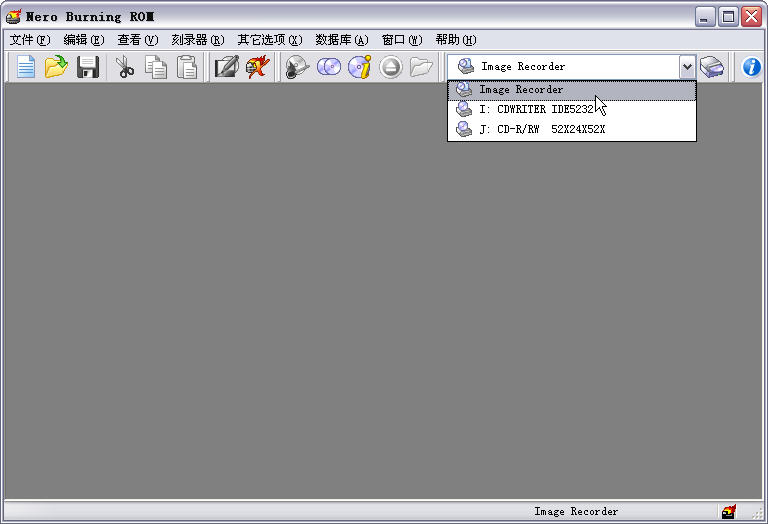Click the disc-with-speaker toolbar icon

point(297,67)
